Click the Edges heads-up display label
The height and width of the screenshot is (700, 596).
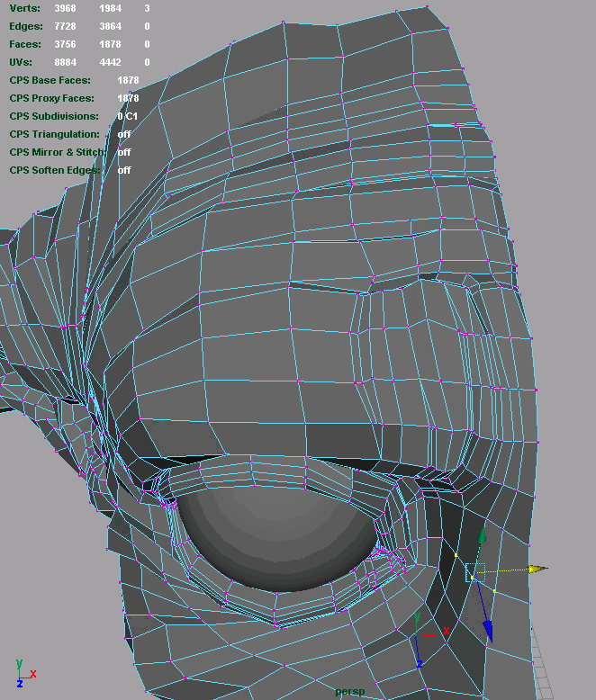26,26
